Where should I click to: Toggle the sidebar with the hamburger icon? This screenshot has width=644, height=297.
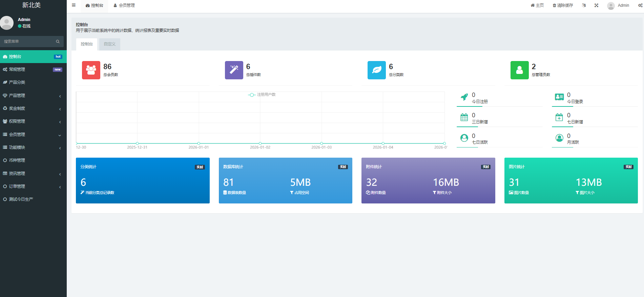74,5
